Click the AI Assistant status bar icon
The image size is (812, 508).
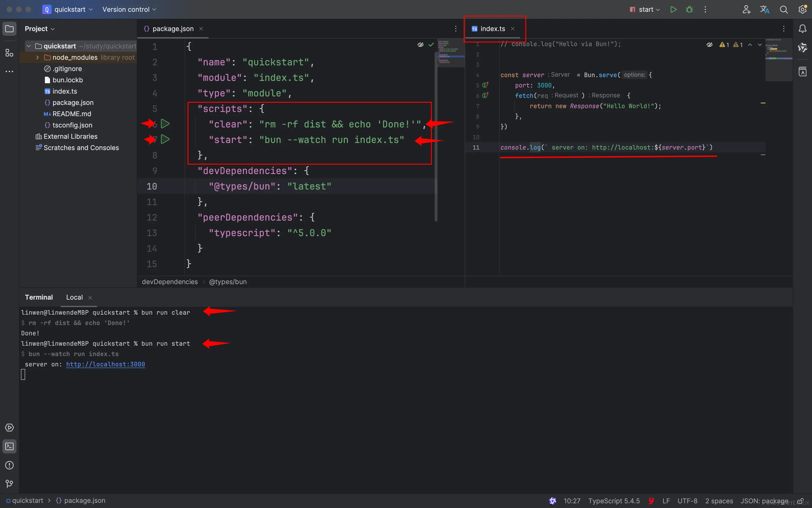[552, 500]
